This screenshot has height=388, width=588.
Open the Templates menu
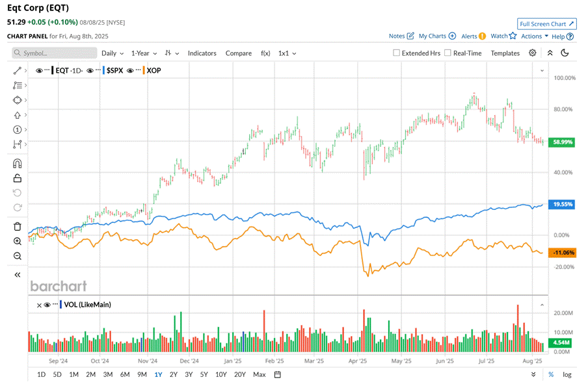(505, 53)
